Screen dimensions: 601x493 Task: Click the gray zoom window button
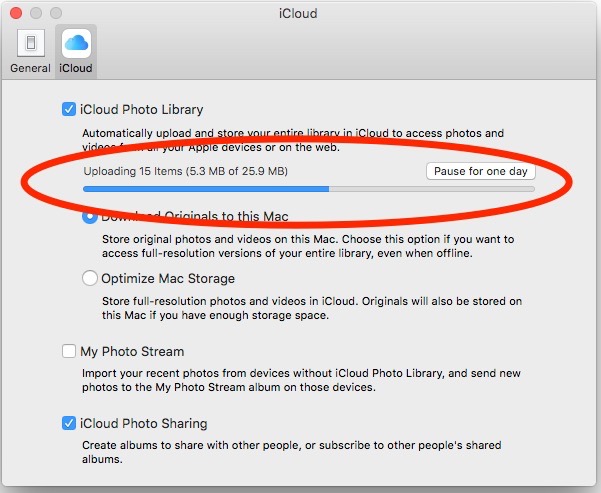click(56, 13)
